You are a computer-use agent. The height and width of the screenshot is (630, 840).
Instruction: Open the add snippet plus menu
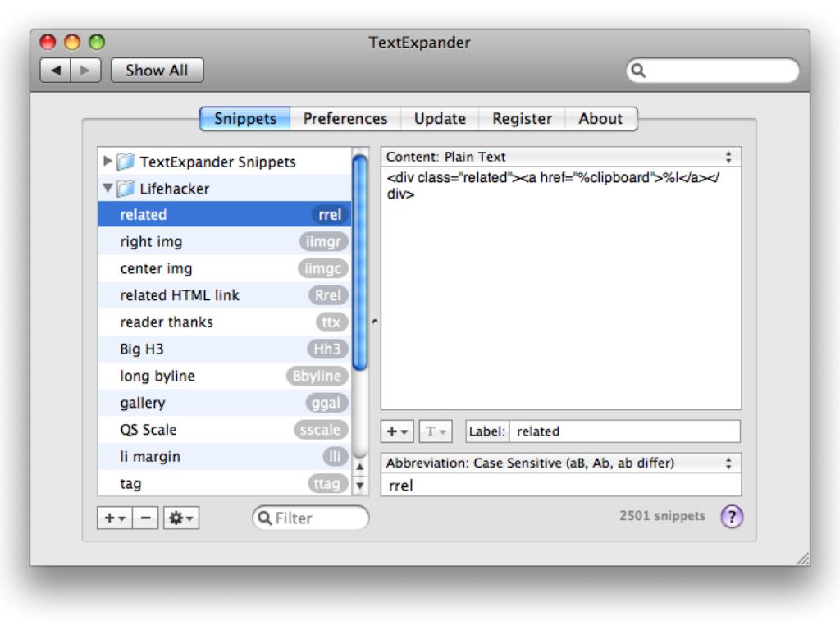[115, 518]
